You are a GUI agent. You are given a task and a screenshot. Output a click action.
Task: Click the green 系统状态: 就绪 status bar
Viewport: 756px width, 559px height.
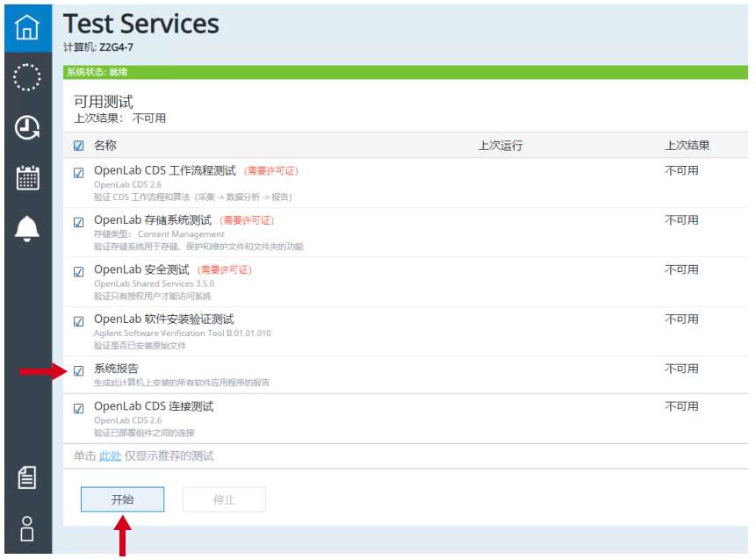(406, 72)
